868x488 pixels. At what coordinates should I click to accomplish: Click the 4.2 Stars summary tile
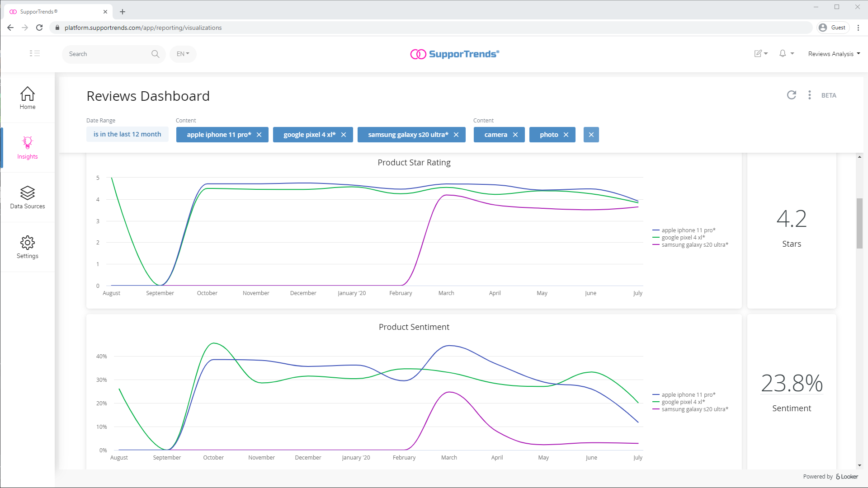pos(792,230)
